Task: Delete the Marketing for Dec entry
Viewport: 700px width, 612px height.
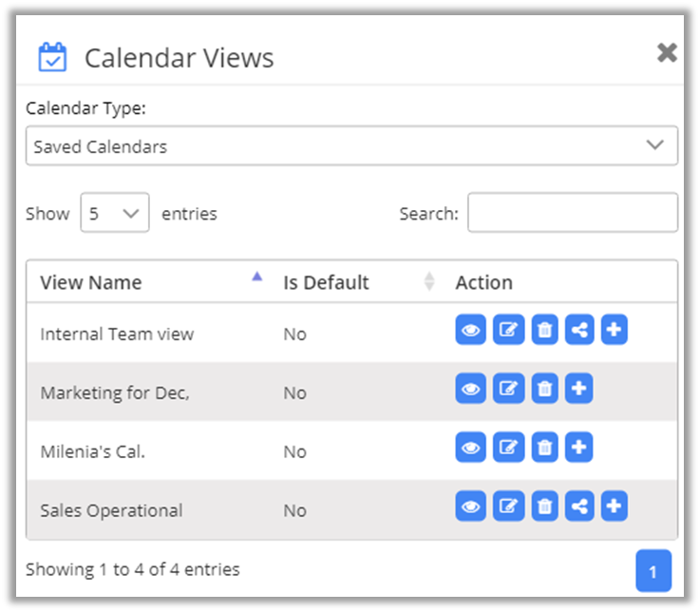Action: click(544, 389)
